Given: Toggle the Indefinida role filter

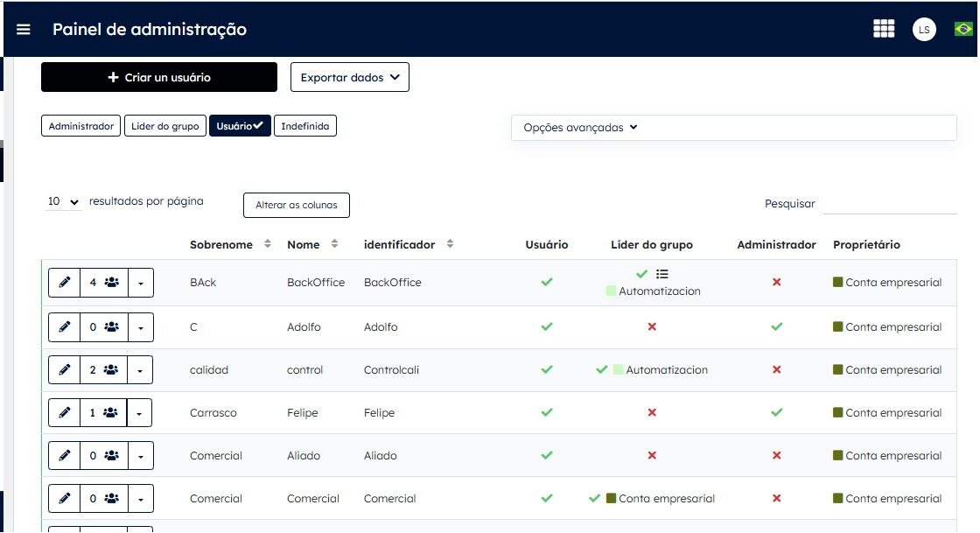Looking at the screenshot, I should pyautogui.click(x=305, y=126).
